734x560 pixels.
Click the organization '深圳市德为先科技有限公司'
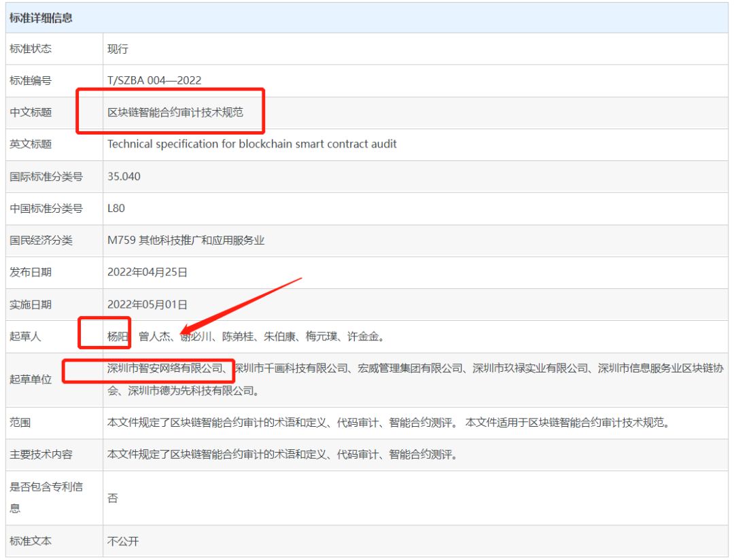[191, 391]
